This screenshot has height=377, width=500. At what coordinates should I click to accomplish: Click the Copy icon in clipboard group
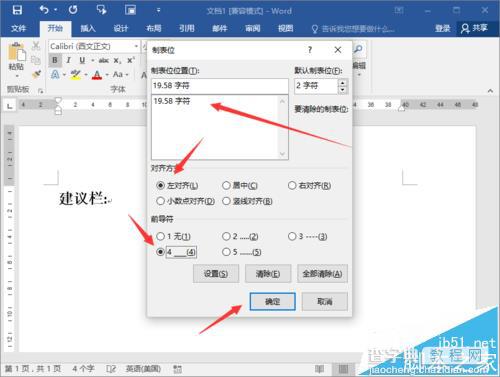coord(36,60)
